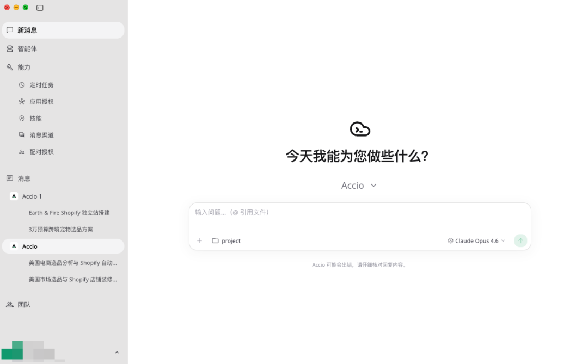
Task: Click the clock icon beside 定时任务
Action: [x=22, y=85]
